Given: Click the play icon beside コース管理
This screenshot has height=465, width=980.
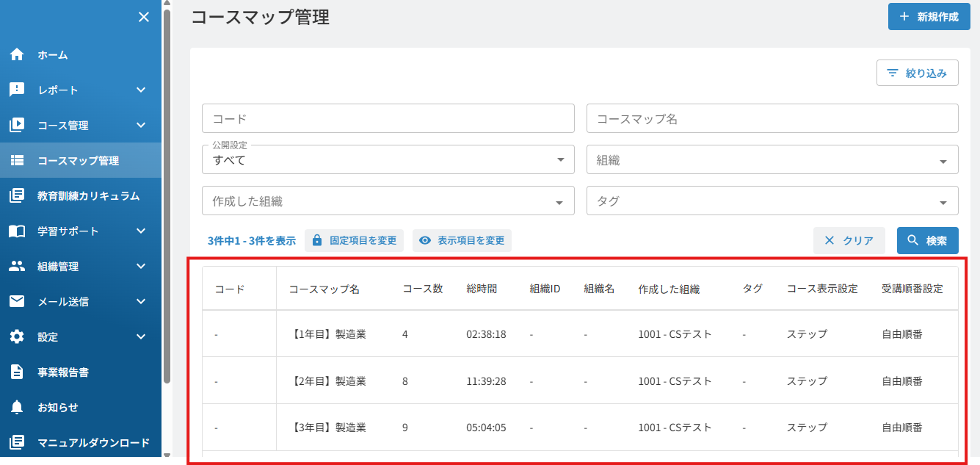Looking at the screenshot, I should (x=17, y=126).
